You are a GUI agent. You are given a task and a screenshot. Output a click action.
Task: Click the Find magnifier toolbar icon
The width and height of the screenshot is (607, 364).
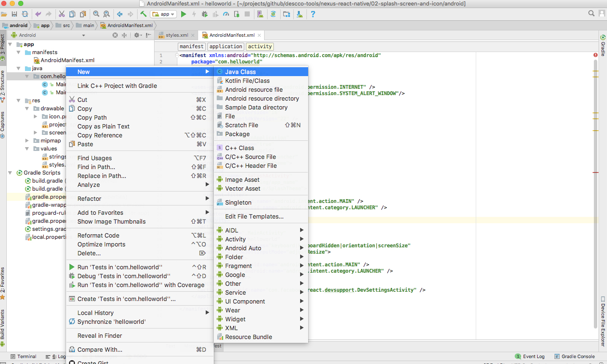(96, 14)
